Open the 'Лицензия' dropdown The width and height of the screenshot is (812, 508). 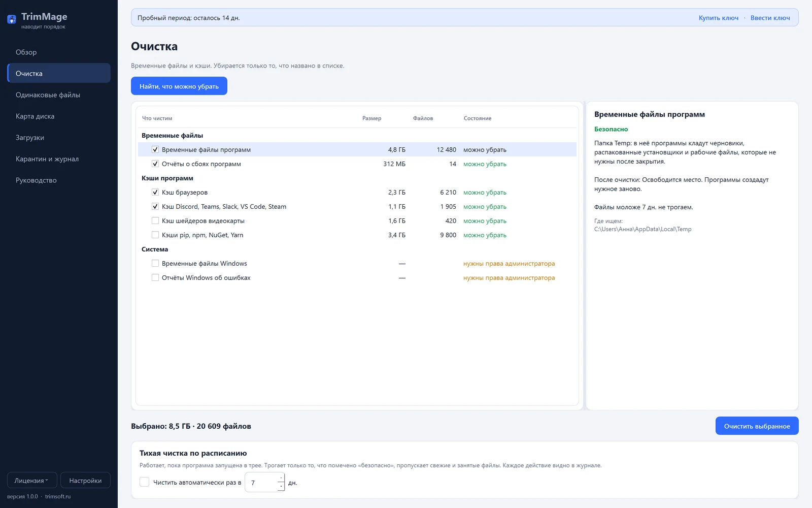pyautogui.click(x=32, y=481)
